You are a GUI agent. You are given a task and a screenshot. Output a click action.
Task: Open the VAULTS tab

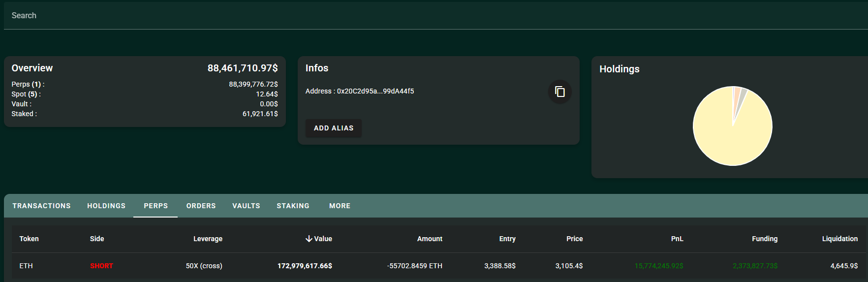[246, 206]
